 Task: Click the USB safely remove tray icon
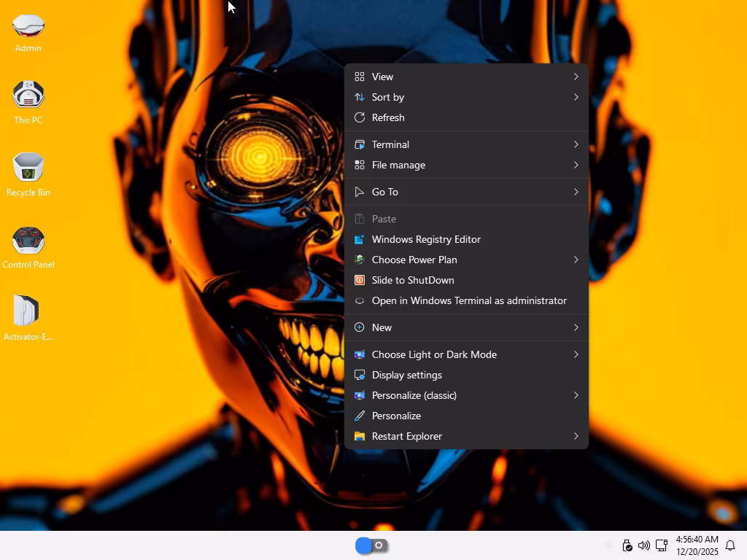click(x=627, y=545)
